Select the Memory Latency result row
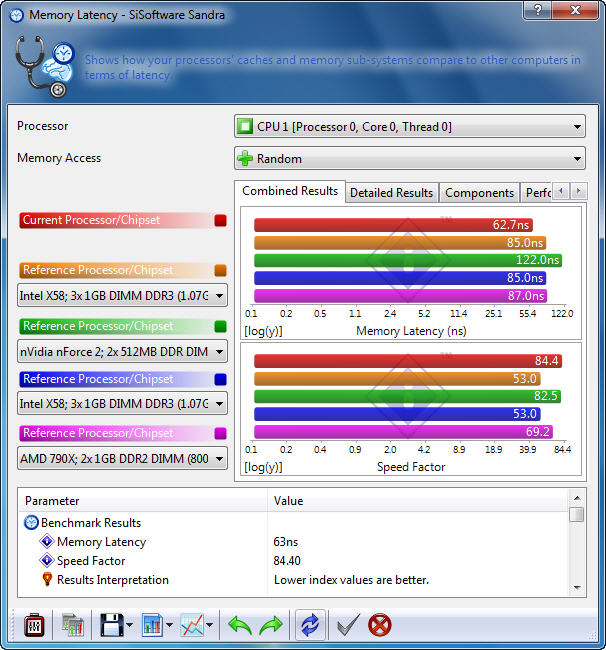The height and width of the screenshot is (650, 606). (x=293, y=541)
